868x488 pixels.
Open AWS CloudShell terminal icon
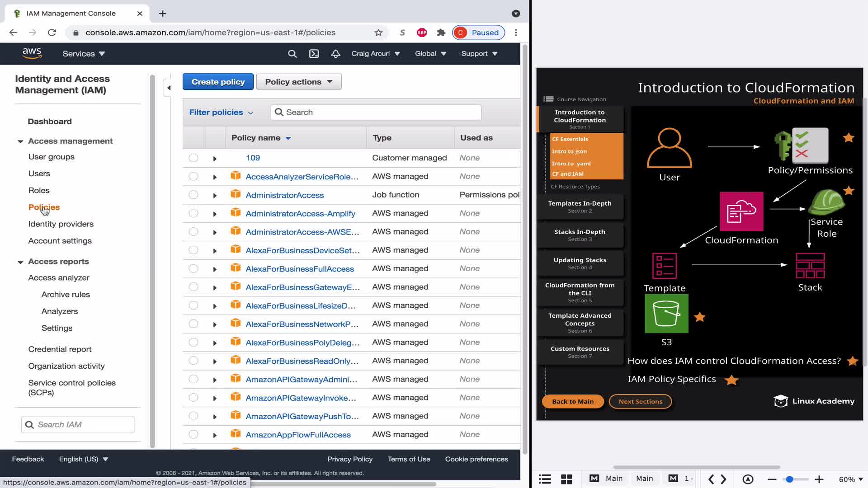click(x=314, y=54)
